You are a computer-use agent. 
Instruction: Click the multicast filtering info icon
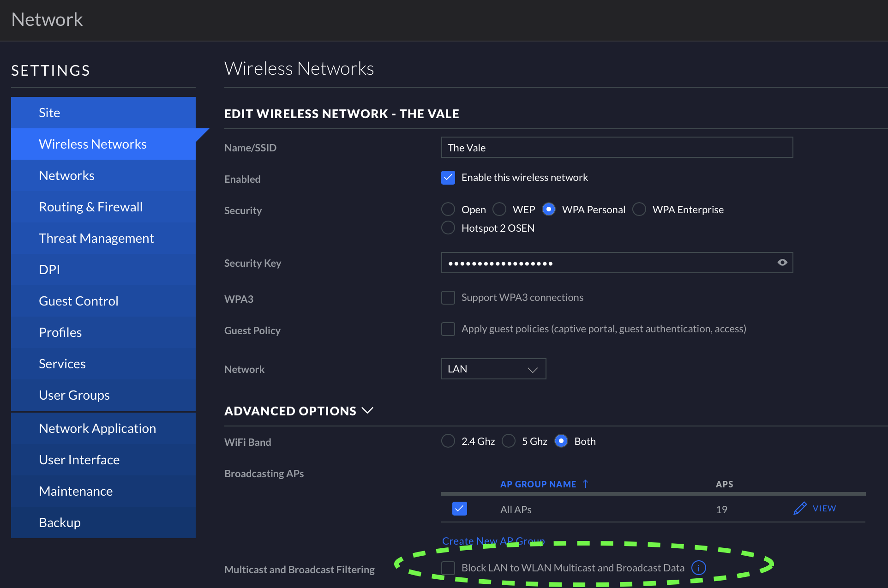point(698,568)
